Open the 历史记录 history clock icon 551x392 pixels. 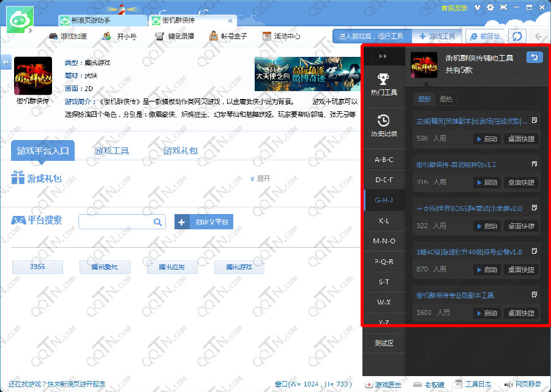[x=384, y=120]
